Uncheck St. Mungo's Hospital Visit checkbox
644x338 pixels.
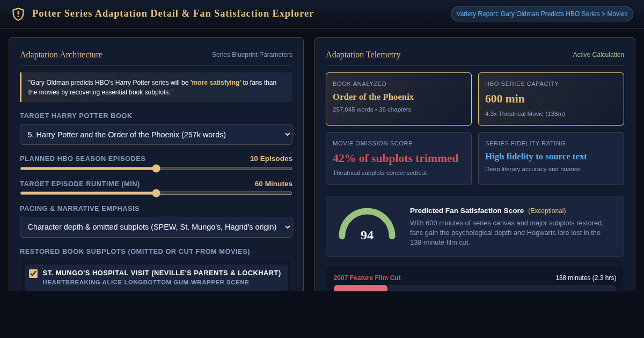pyautogui.click(x=33, y=274)
